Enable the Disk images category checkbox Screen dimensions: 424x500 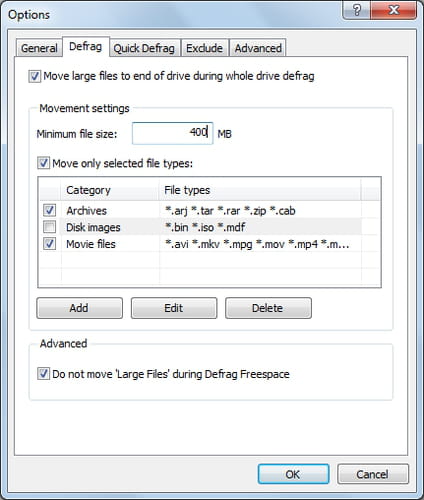click(x=49, y=227)
